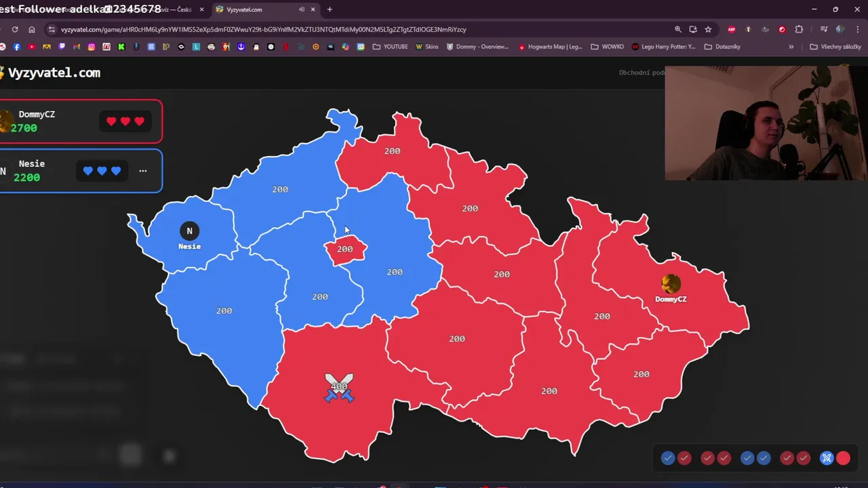Open the Dommy - Overview bookmark
868x488 pixels.
pos(477,47)
